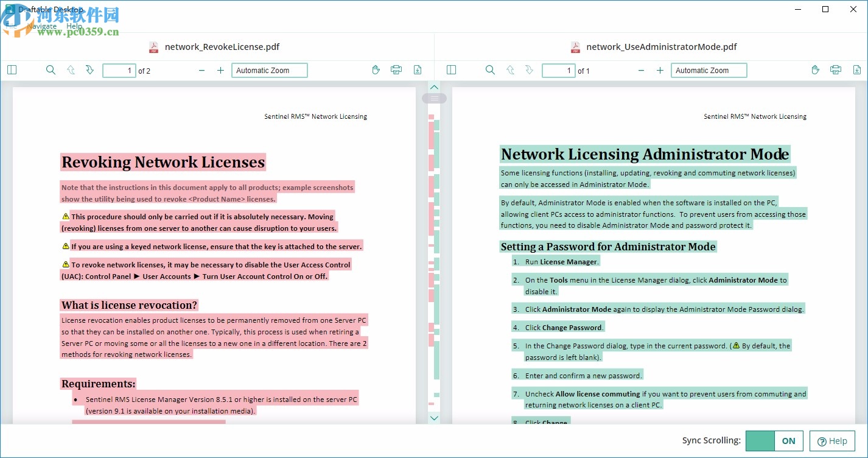
Task: Enable hand tool in right document
Action: [816, 70]
